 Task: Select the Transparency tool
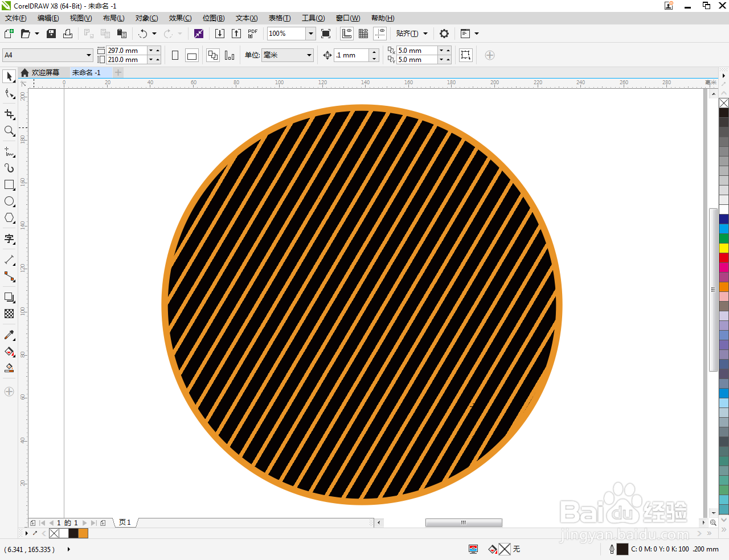point(9,314)
